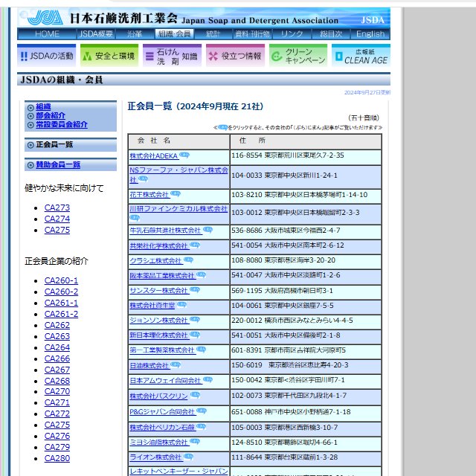Go to HOME in the top navigation
476x476 pixels.
pos(47,34)
